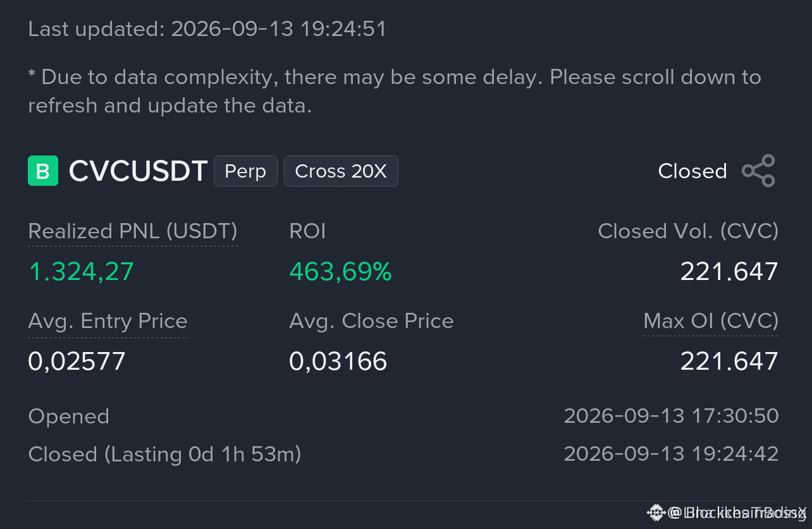Screen dimensions: 812x529
Task: Click the Closed timestamp 19:24:42
Action: click(x=671, y=454)
